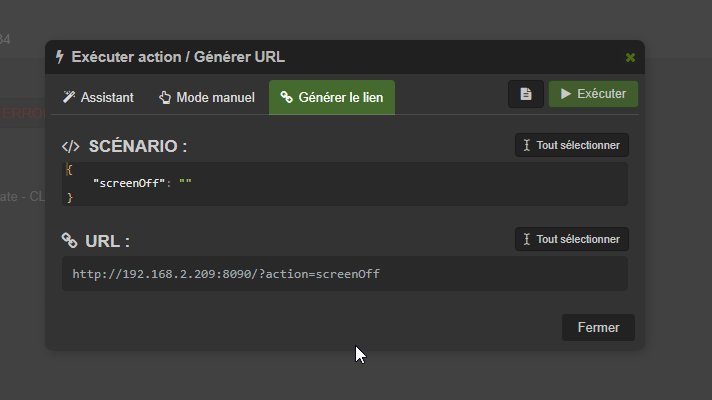712x400 pixels.
Task: Click the document file icon button
Action: [x=525, y=94]
